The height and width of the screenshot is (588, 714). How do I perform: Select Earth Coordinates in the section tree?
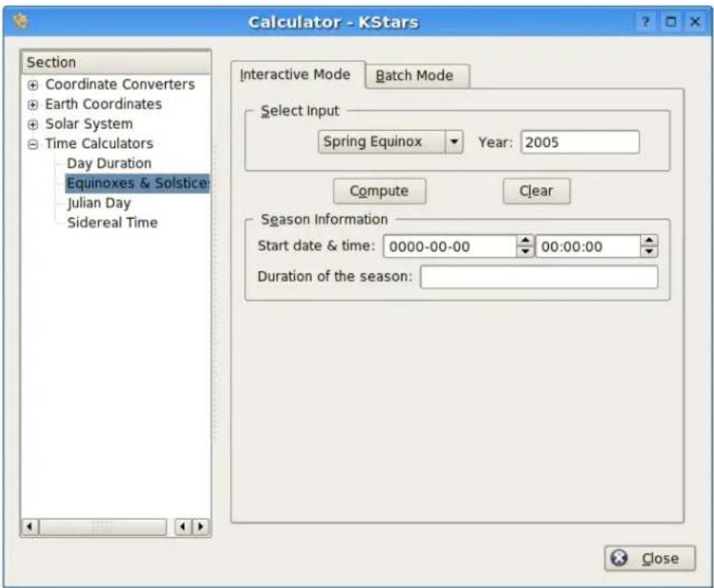pyautogui.click(x=103, y=104)
